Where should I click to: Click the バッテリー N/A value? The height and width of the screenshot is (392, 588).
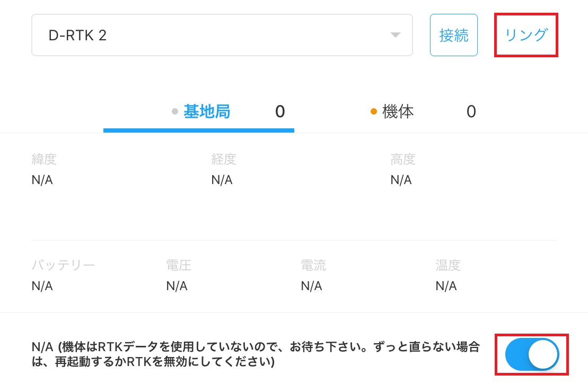(42, 286)
